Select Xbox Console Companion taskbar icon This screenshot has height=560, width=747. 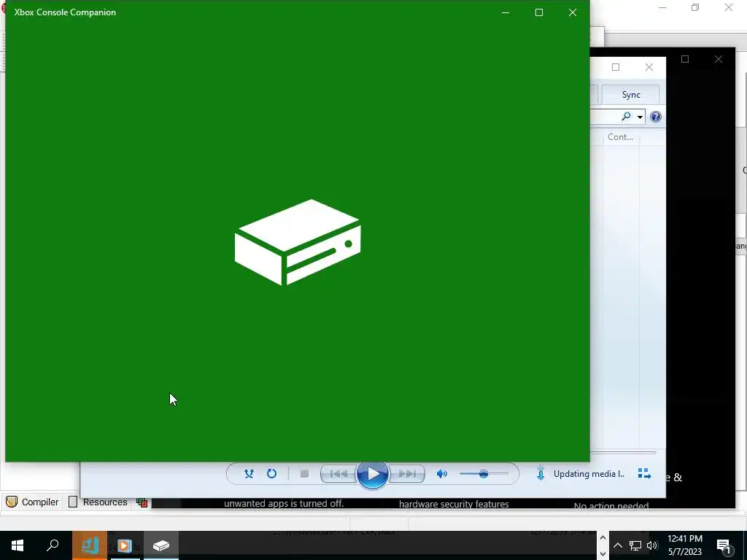click(x=161, y=545)
